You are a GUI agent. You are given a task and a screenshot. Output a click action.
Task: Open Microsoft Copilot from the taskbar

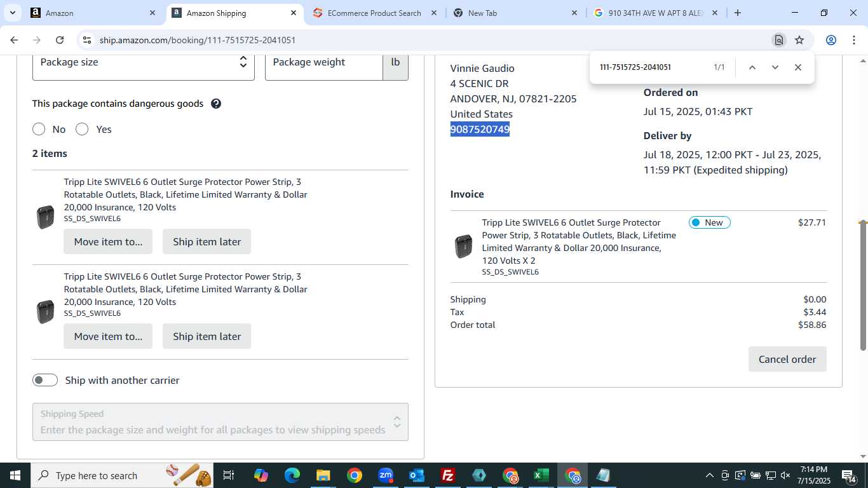(x=261, y=475)
